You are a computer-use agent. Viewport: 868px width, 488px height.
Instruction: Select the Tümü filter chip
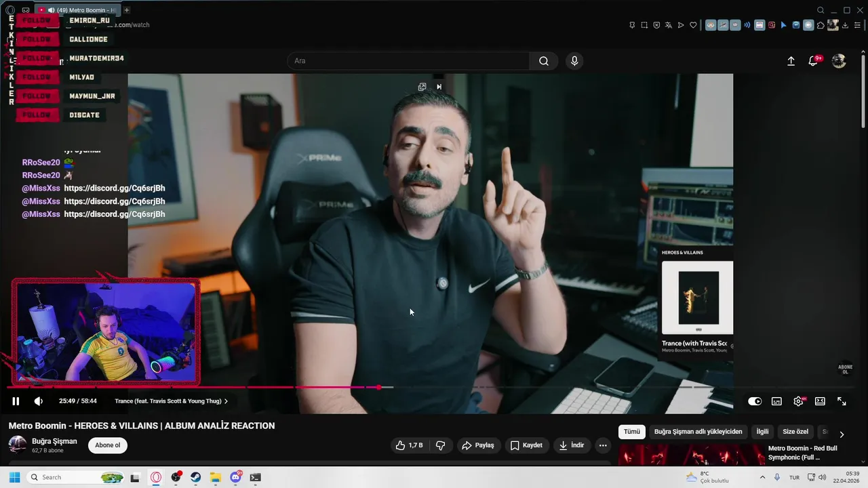[632, 432]
